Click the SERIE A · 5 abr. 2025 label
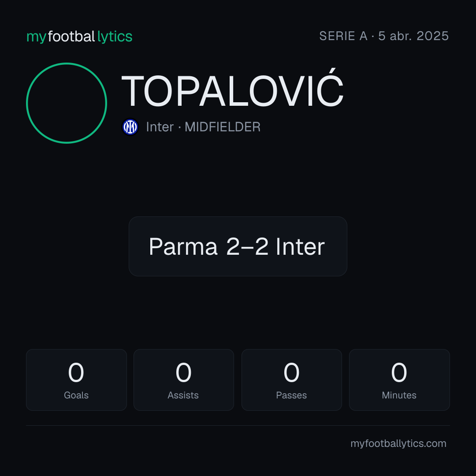Image resolution: width=476 pixels, height=476 pixels. [x=384, y=36]
